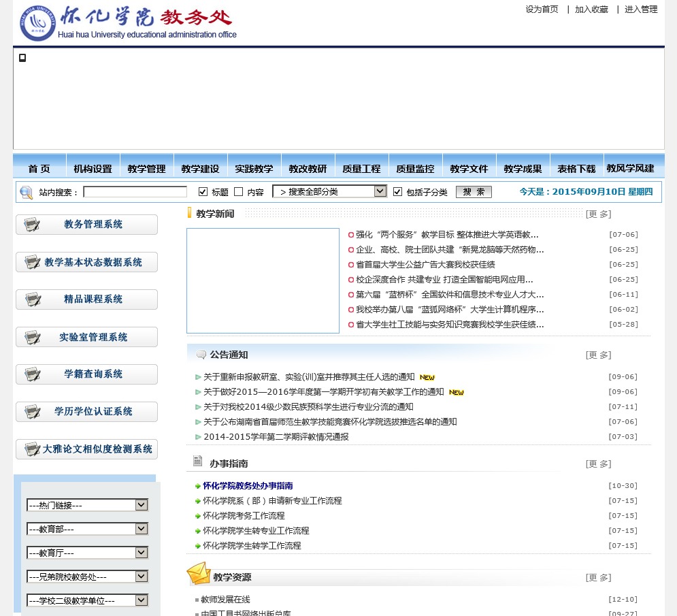Uncheck the 标题 search checkbox
This screenshot has width=677, height=616.
203,192
